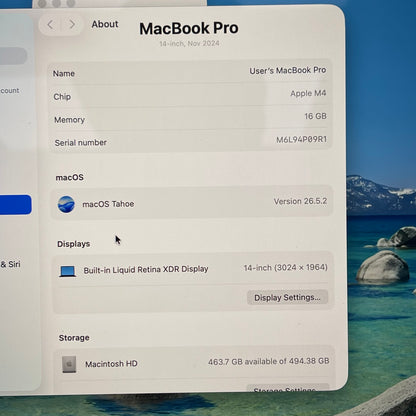416x416 pixels.
Task: Click 'Built-in Liquid Retina XDR Display' label
Action: (x=146, y=270)
